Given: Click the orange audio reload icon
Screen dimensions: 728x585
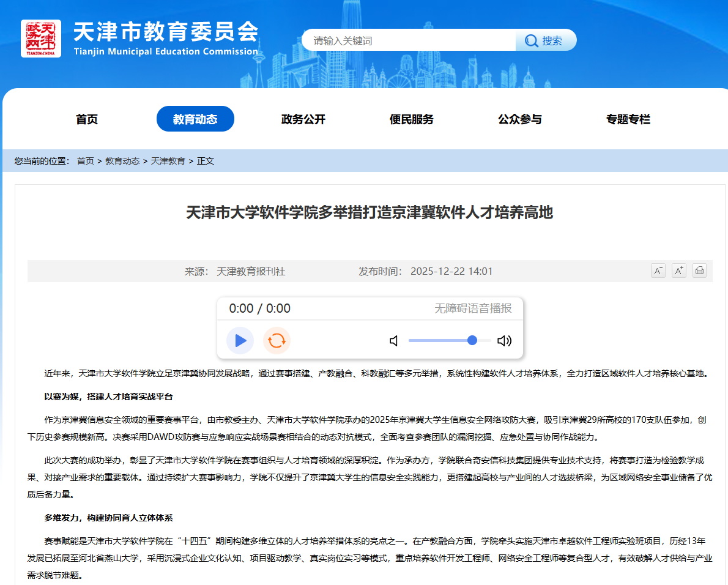Looking at the screenshot, I should (277, 341).
